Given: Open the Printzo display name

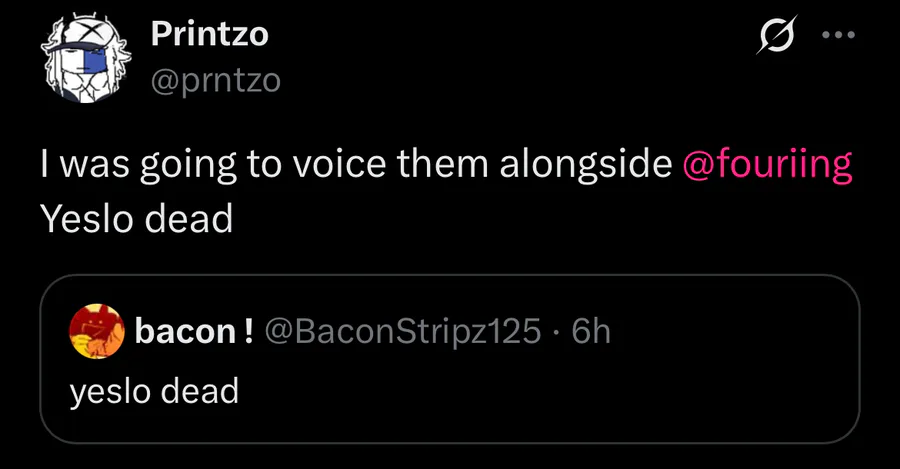Looking at the screenshot, I should [x=209, y=34].
